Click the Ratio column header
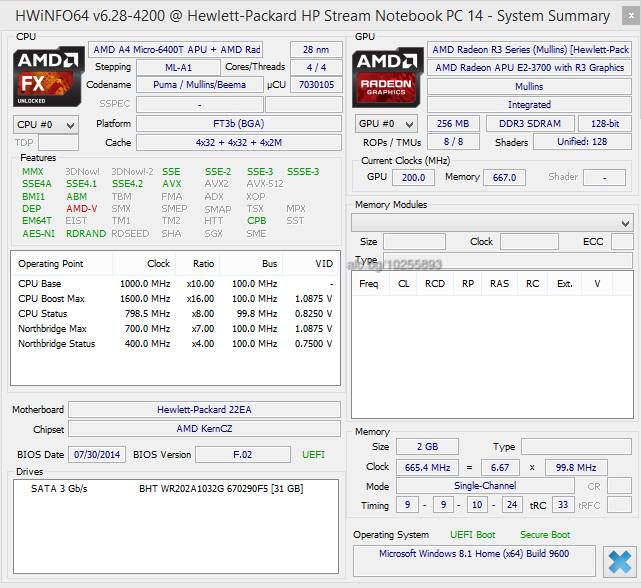The height and width of the screenshot is (588, 641). point(198,264)
